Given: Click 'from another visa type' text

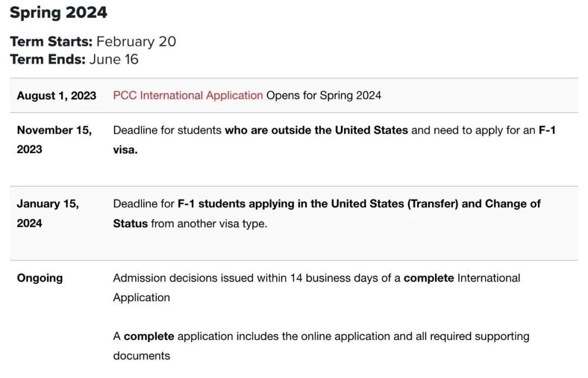Looking at the screenshot, I should [209, 223].
